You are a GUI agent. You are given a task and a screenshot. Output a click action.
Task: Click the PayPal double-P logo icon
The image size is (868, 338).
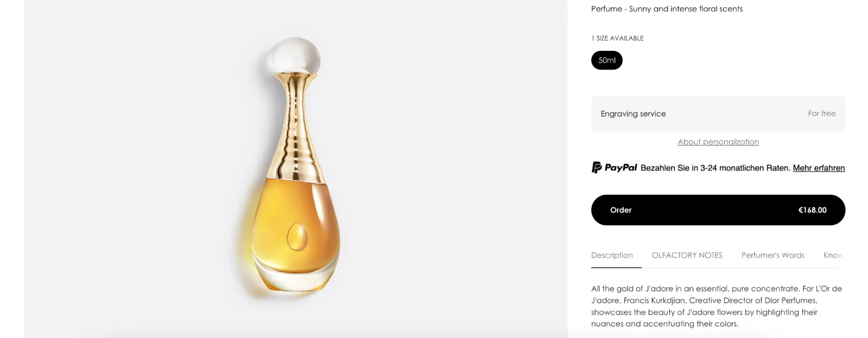[x=597, y=167]
